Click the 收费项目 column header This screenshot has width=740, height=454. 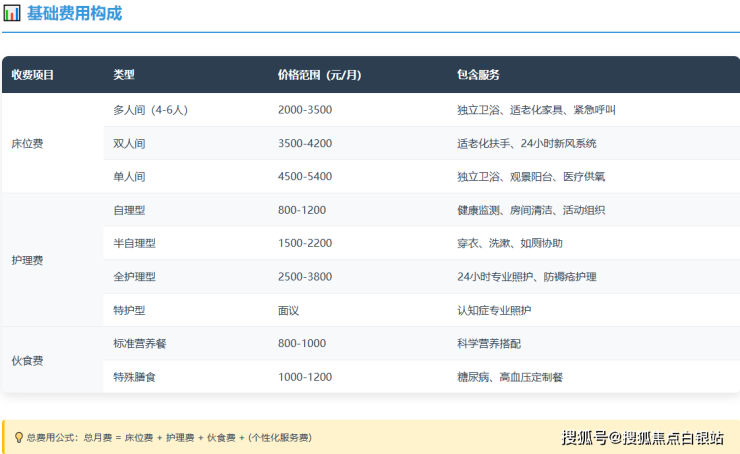[x=33, y=75]
